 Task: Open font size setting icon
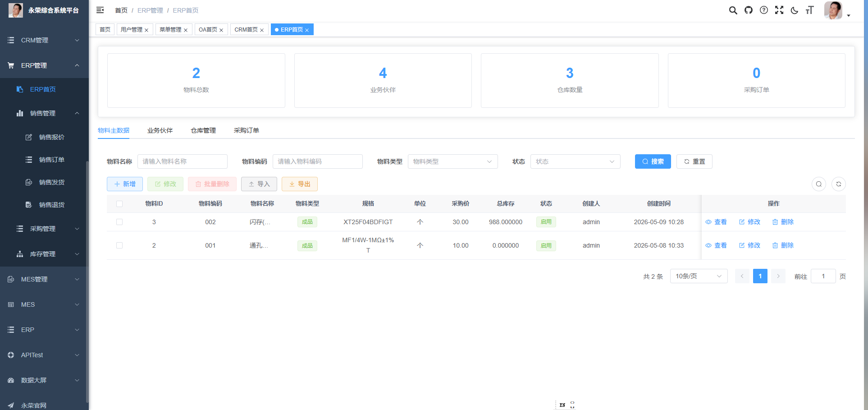click(810, 10)
